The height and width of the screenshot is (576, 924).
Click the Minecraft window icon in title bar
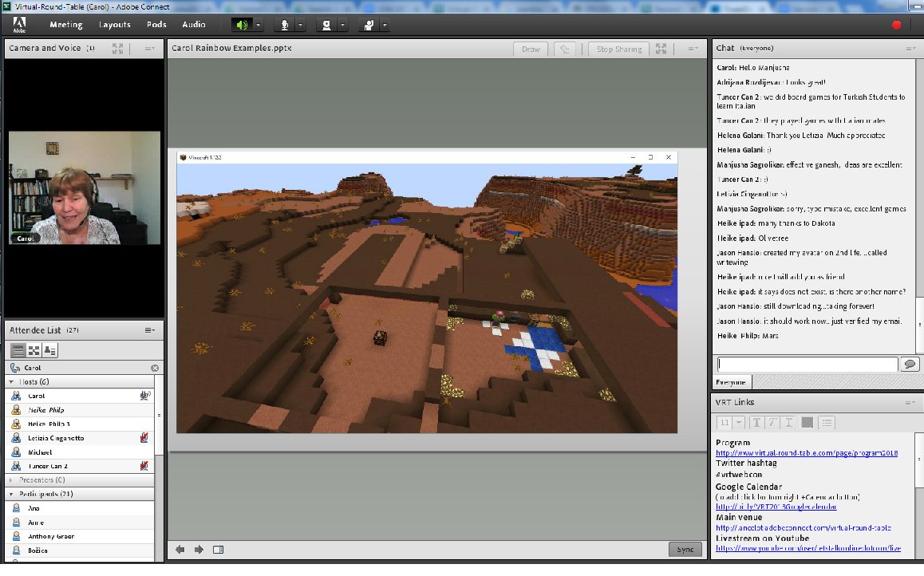184,157
